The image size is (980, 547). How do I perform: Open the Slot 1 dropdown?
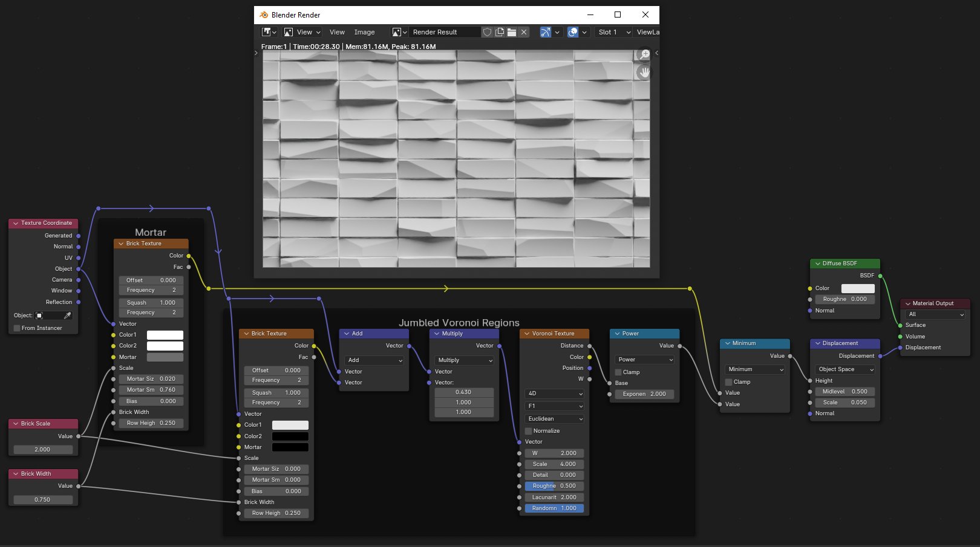tap(613, 32)
